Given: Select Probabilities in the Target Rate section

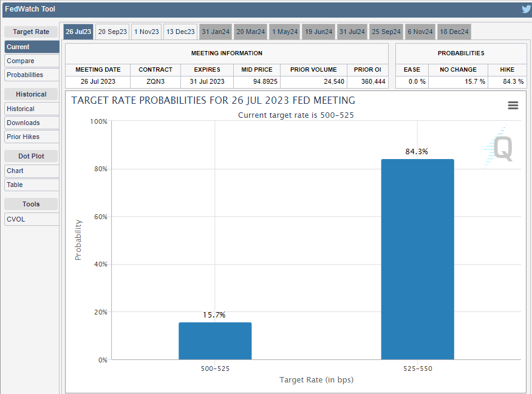Looking at the screenshot, I should 32,75.
